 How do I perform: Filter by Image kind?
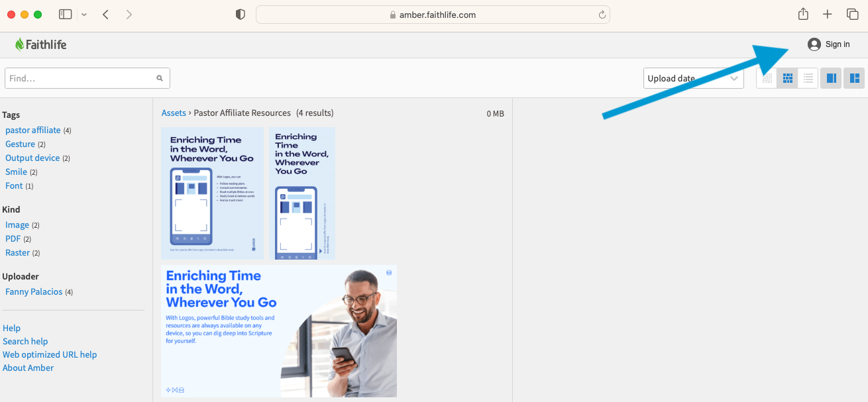17,225
